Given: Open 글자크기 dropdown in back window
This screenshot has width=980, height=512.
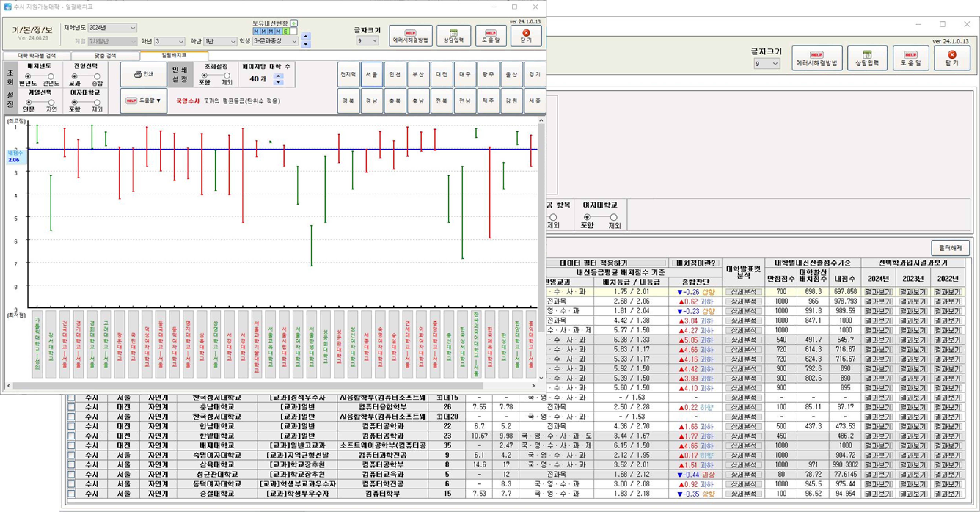Looking at the screenshot, I should click(x=767, y=63).
